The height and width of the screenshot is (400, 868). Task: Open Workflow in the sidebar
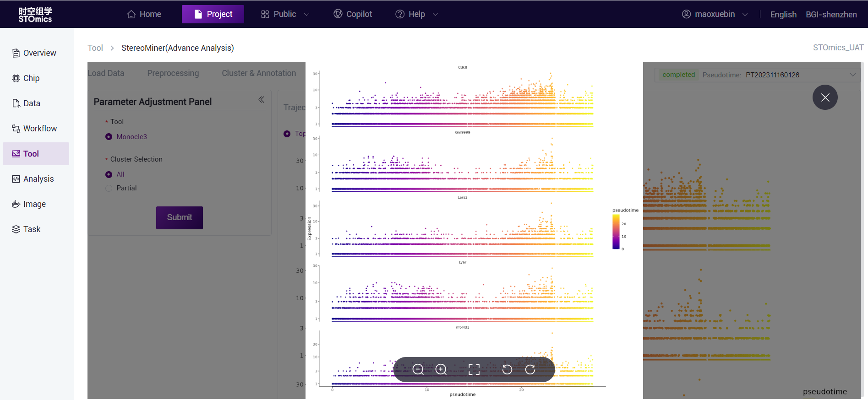[36, 129]
